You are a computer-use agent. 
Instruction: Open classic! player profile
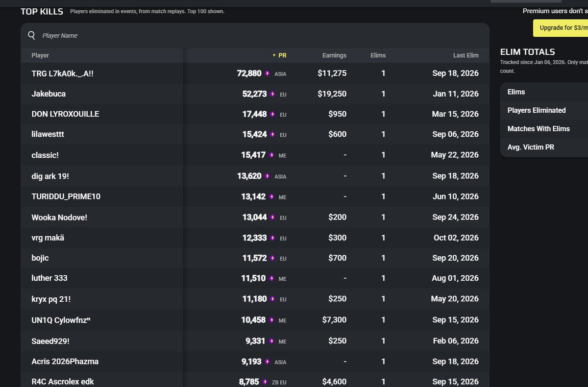(x=45, y=155)
